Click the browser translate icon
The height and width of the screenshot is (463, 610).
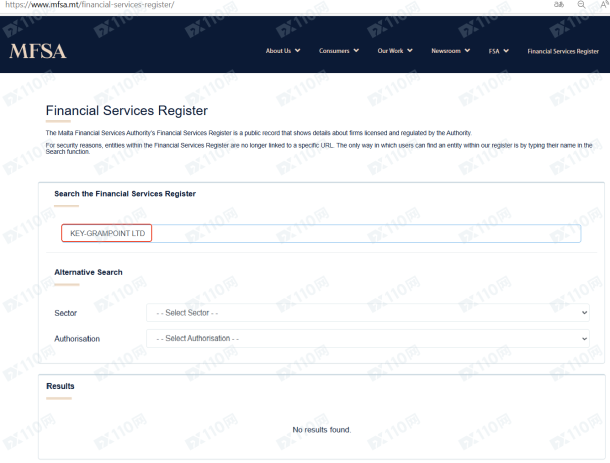[559, 5]
